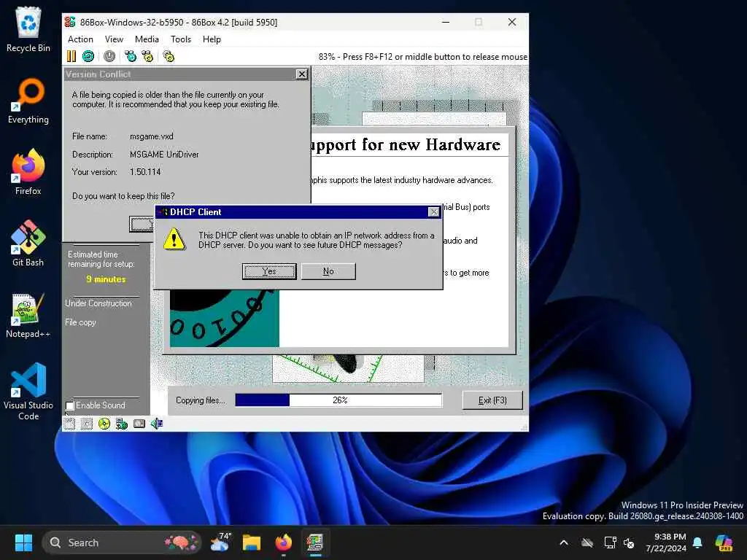The image size is (747, 560).
Task: Click the "Support for new Hardware" heading
Action: 406,144
